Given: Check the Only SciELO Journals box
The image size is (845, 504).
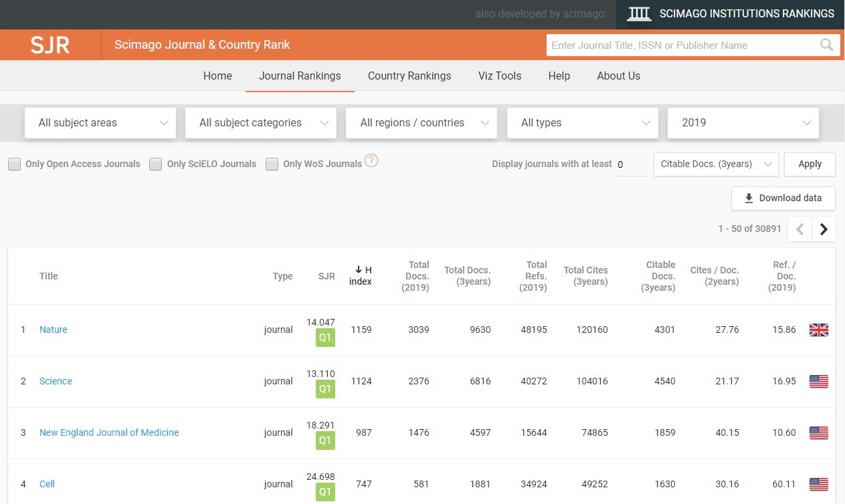Looking at the screenshot, I should click(x=156, y=164).
